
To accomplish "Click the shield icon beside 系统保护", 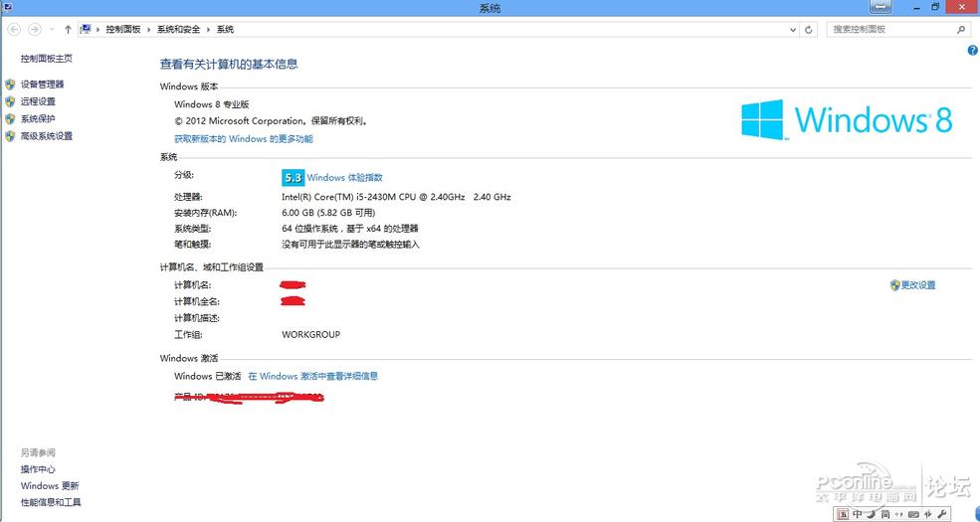I will click(10, 118).
